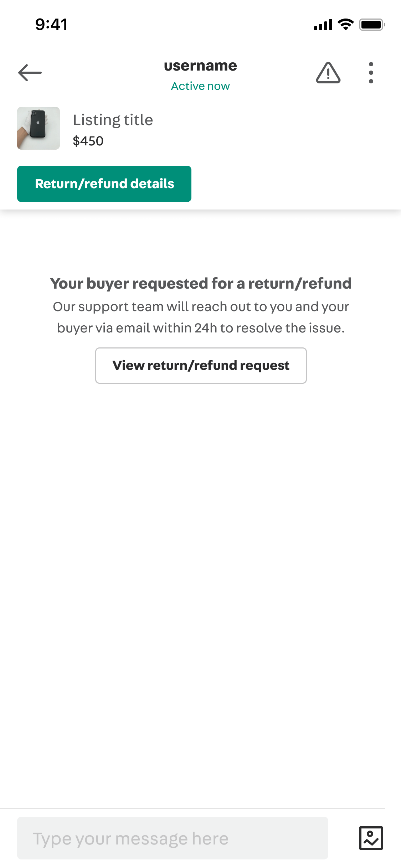This screenshot has height=868, width=401.
Task: Tap the cellular signal bars icon
Action: pos(323,25)
